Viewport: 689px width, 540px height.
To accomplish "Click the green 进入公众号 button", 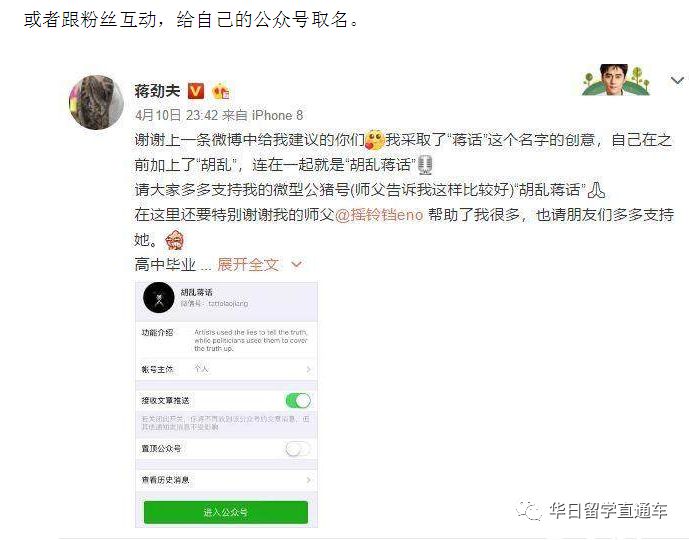I will (x=226, y=512).
